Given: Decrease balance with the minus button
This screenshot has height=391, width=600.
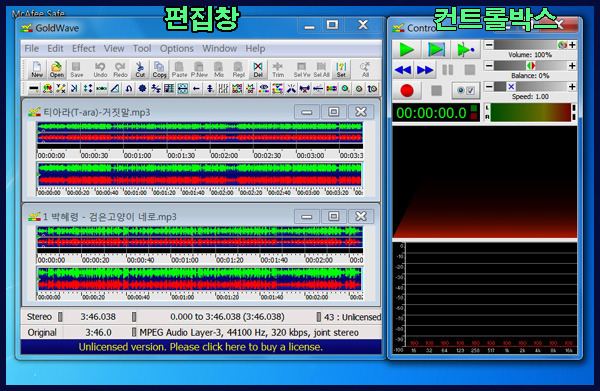Looking at the screenshot, I should [x=489, y=66].
